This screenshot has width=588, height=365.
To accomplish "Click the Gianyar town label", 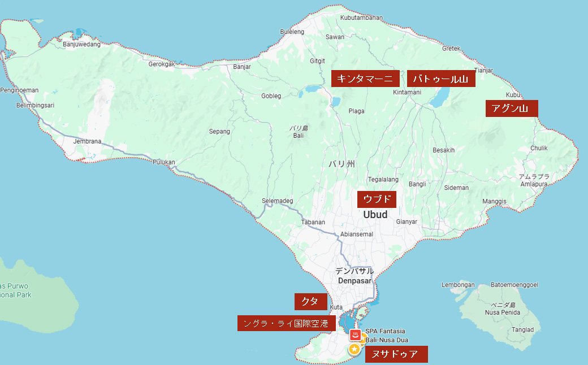I will (x=407, y=221).
